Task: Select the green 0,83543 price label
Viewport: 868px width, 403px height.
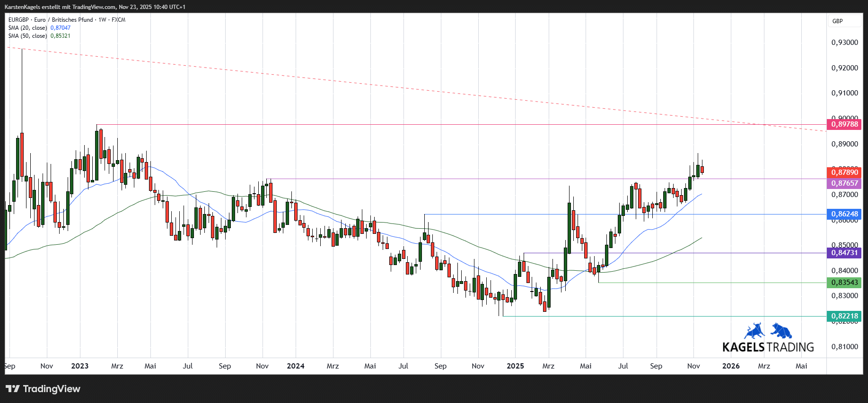Action: tap(844, 283)
